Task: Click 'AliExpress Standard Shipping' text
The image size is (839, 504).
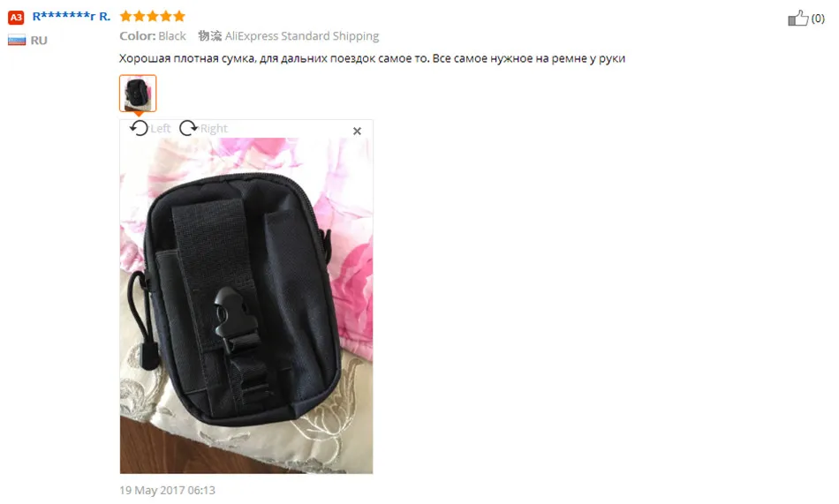Action: tap(302, 36)
